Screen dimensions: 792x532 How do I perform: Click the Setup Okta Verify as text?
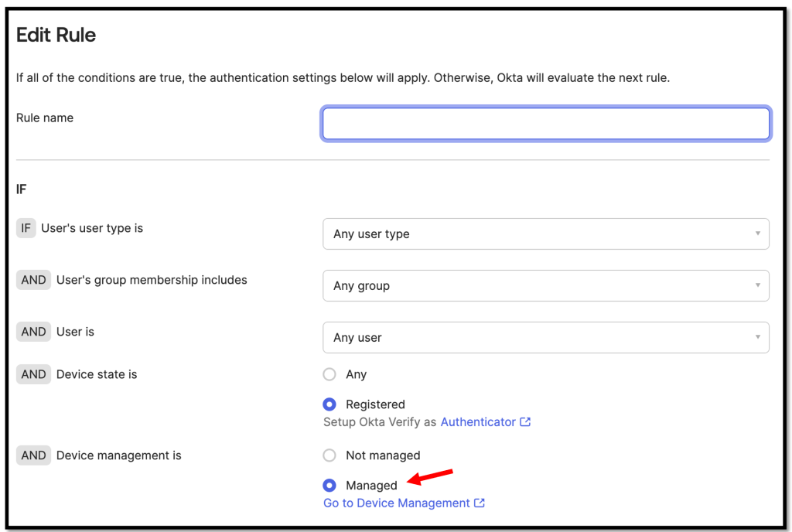[x=380, y=422]
